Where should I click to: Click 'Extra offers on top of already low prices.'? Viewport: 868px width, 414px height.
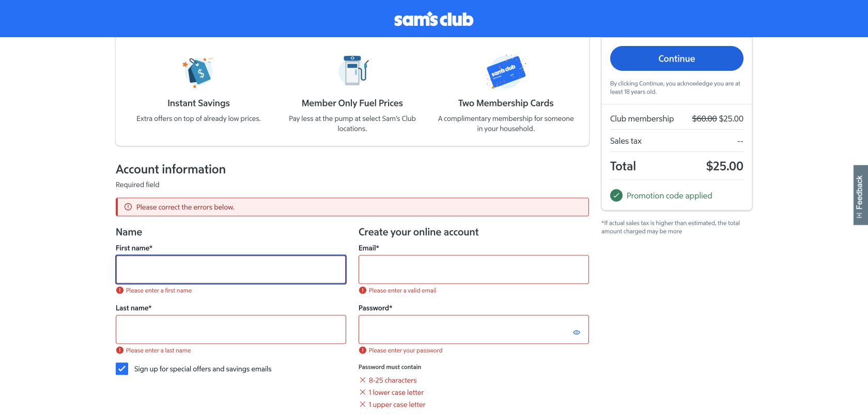(198, 118)
